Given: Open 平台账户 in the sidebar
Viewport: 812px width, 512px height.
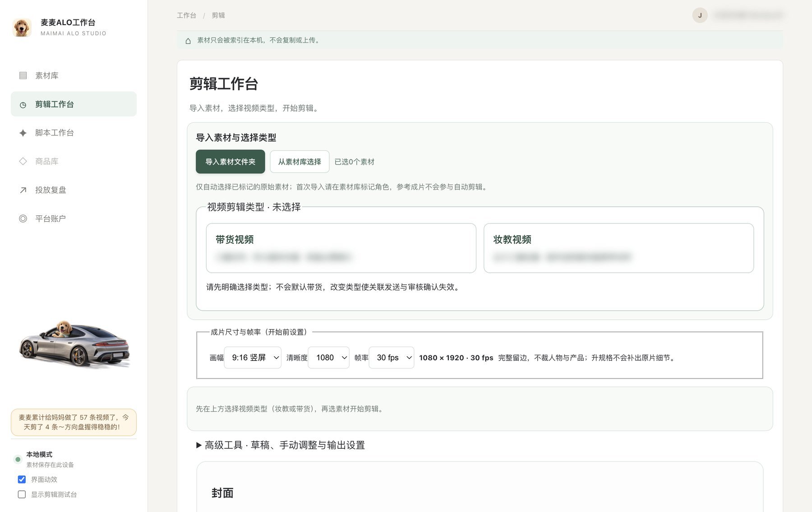Looking at the screenshot, I should pyautogui.click(x=74, y=219).
